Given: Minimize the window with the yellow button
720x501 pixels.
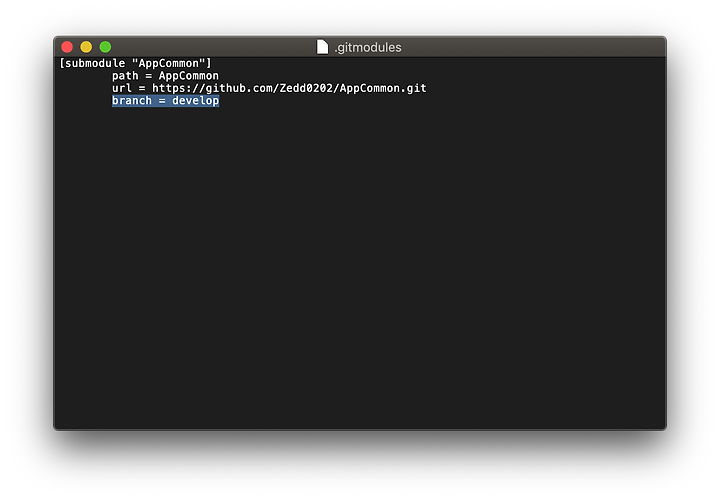Looking at the screenshot, I should click(x=86, y=47).
